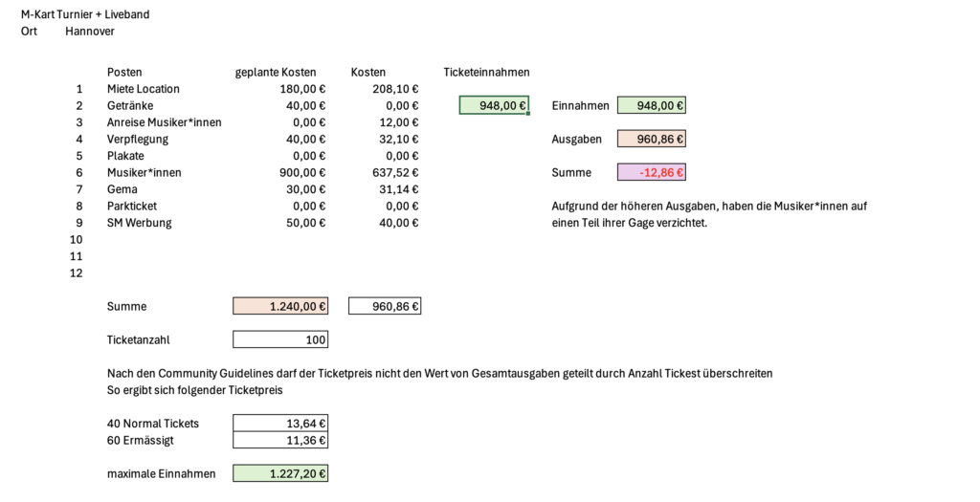
Task: Click row number 12 cell
Action: [77, 273]
